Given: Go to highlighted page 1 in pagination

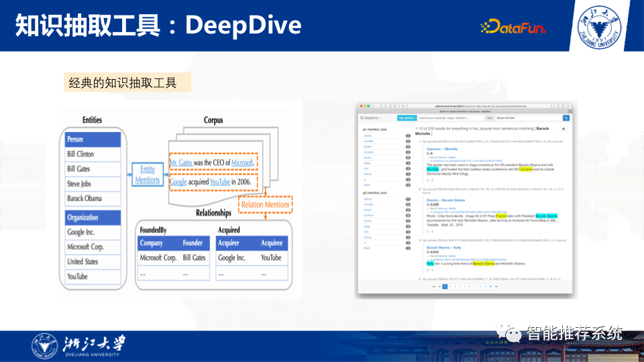Looking at the screenshot, I should (x=445, y=286).
